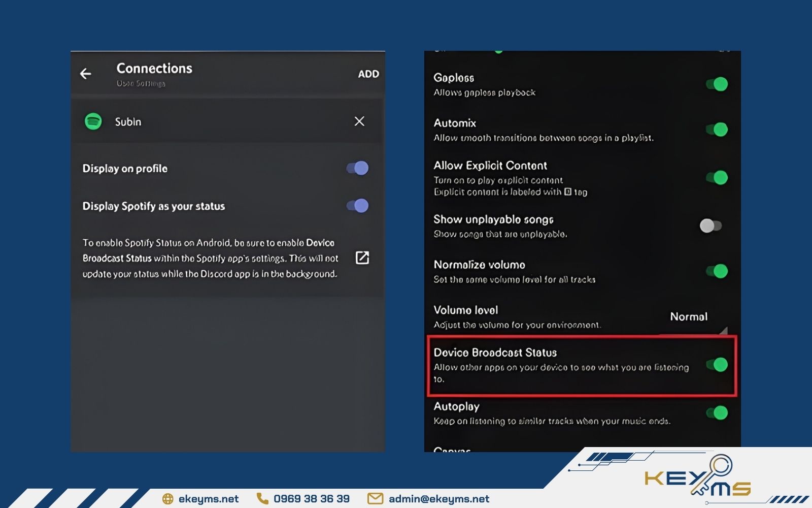812x508 pixels.
Task: Click the KeyMS logo
Action: coord(698,479)
